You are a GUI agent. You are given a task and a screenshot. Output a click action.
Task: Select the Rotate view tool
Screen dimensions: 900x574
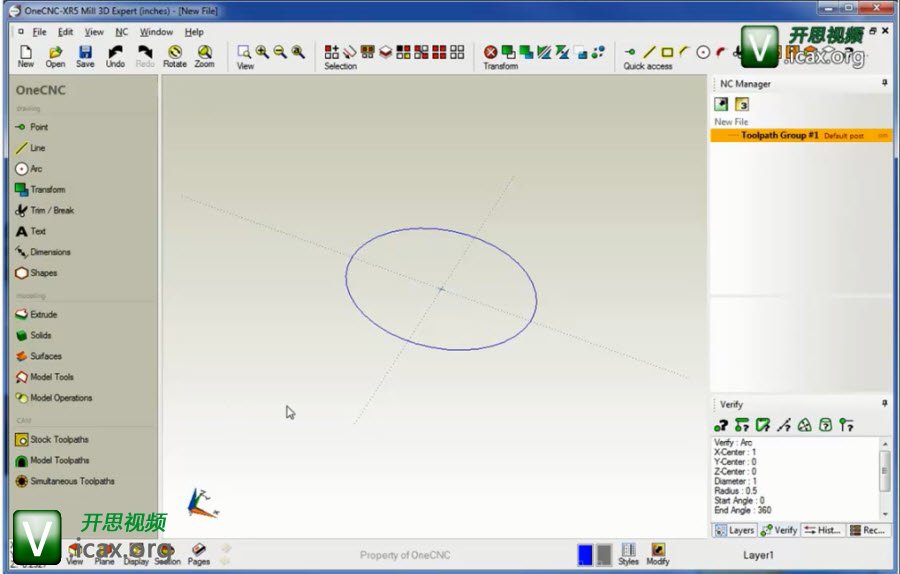[175, 54]
